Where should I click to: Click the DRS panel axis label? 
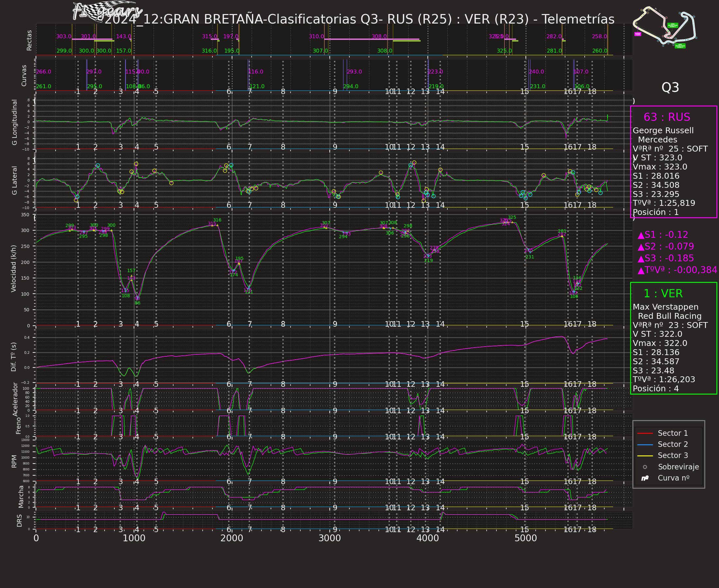coord(19,521)
